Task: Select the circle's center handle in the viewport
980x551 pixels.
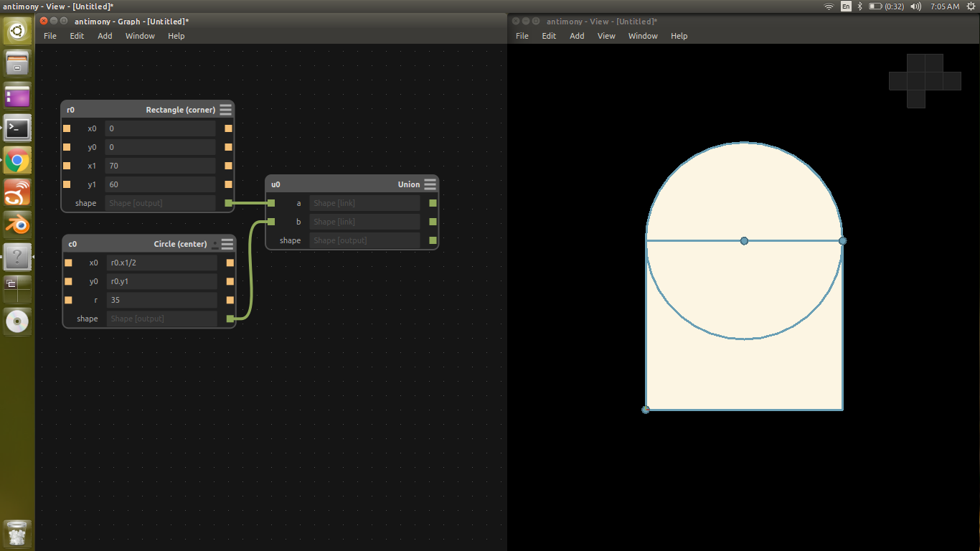Action: coord(744,241)
